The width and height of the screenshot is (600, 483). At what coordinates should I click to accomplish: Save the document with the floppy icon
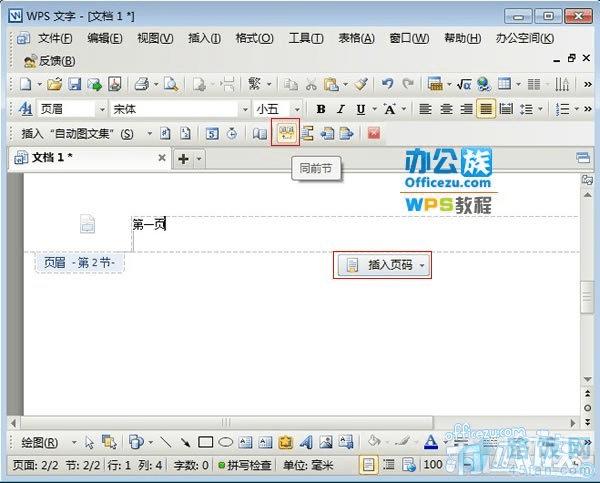75,84
